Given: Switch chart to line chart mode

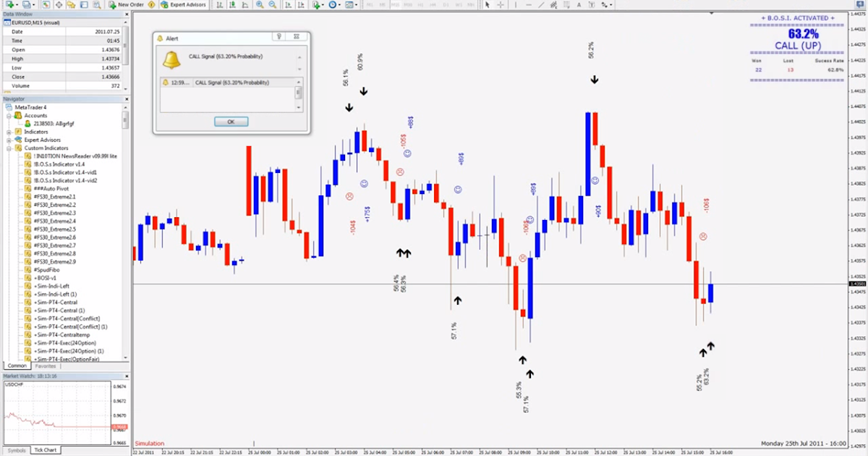Looking at the screenshot, I should coord(245,4).
